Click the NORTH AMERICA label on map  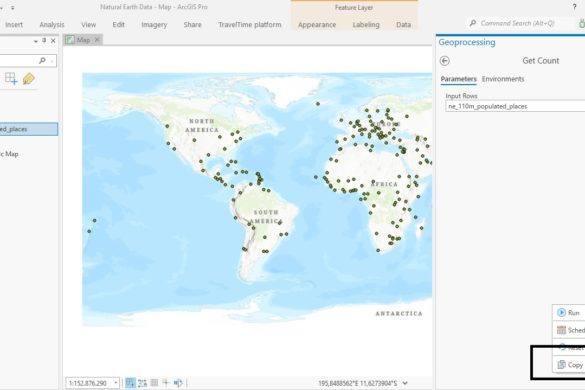pos(202,125)
